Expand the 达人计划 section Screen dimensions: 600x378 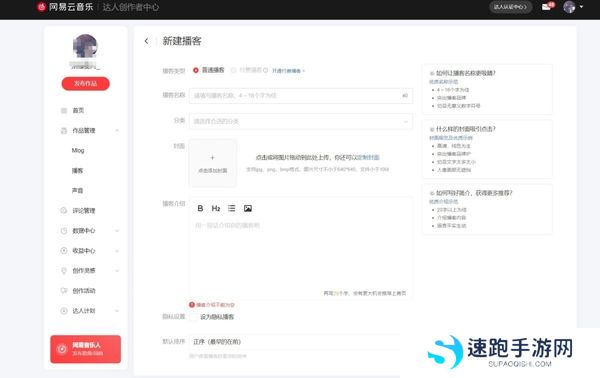pyautogui.click(x=117, y=311)
